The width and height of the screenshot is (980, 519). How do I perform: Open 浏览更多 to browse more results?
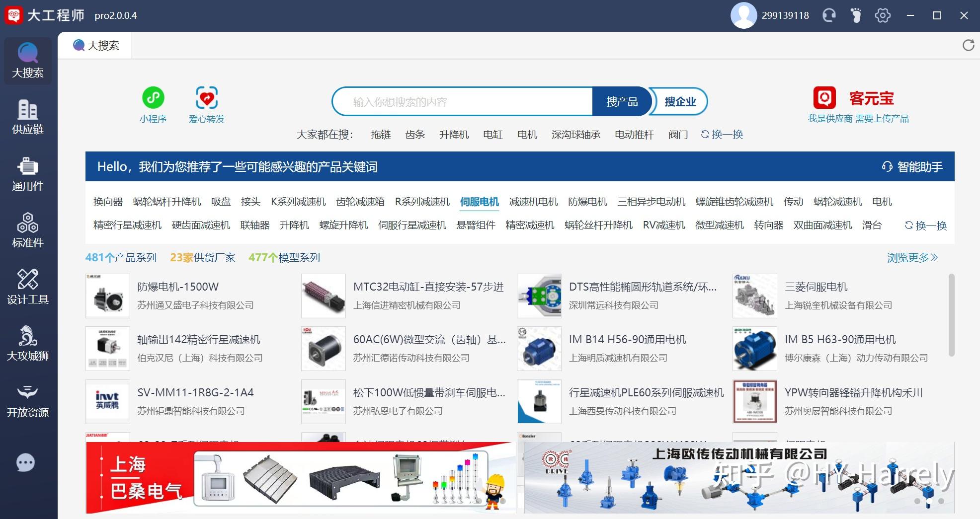(911, 257)
